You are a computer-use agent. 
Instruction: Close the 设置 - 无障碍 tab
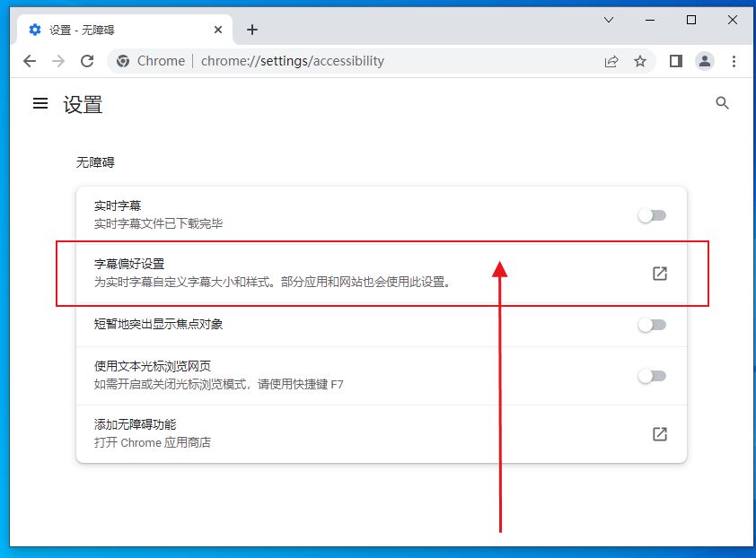(218, 30)
